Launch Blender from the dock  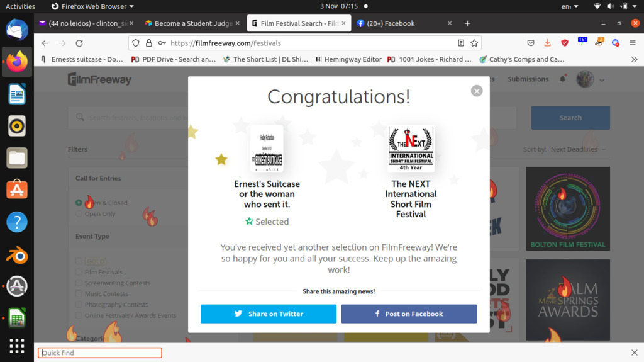(x=17, y=254)
